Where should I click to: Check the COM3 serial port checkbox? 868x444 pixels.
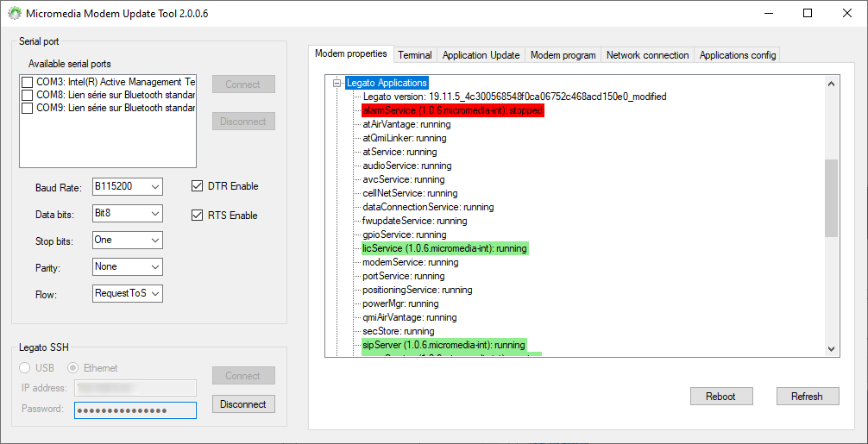[x=28, y=82]
